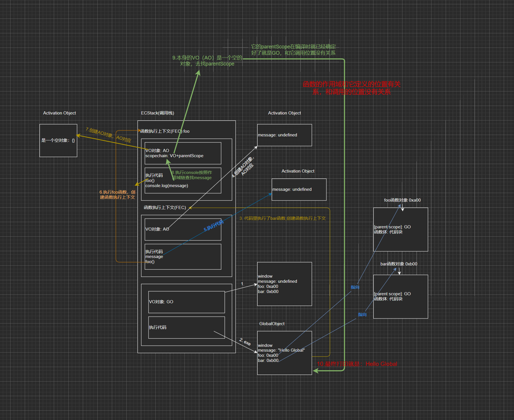Select the 7.创建AO对象 arrow label
Viewport: 514px width, 420px height.
[x=108, y=135]
